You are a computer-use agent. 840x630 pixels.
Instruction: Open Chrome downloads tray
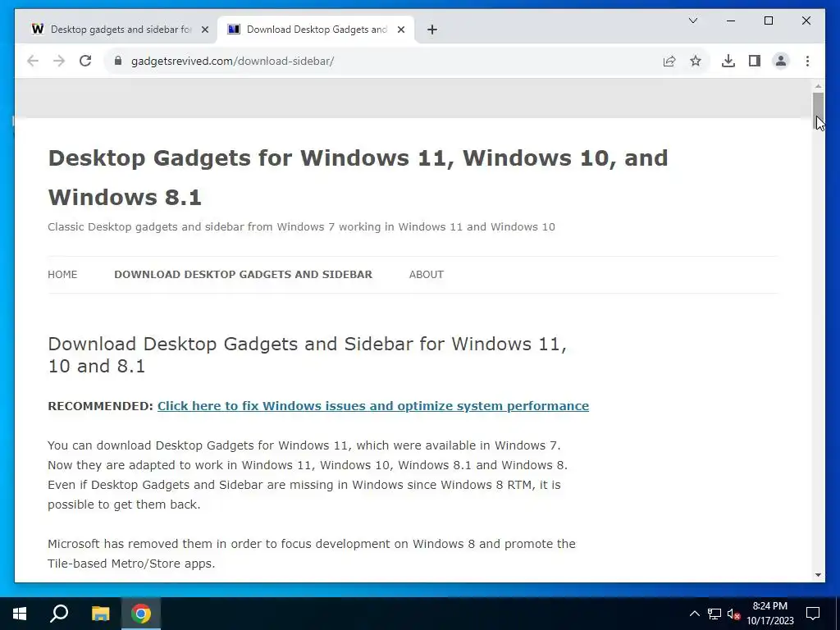tap(728, 61)
